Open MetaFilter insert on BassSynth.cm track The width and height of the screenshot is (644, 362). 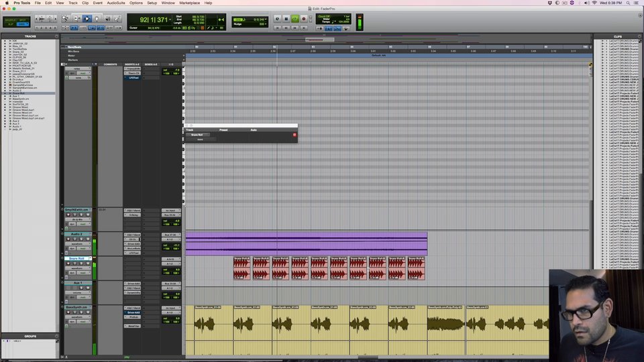tap(132, 326)
